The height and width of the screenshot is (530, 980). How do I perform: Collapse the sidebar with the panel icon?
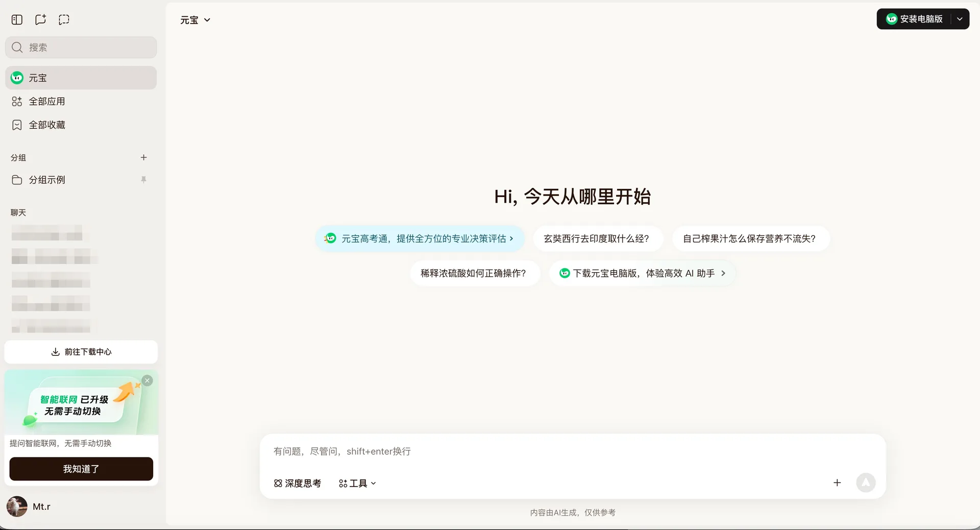(x=17, y=20)
